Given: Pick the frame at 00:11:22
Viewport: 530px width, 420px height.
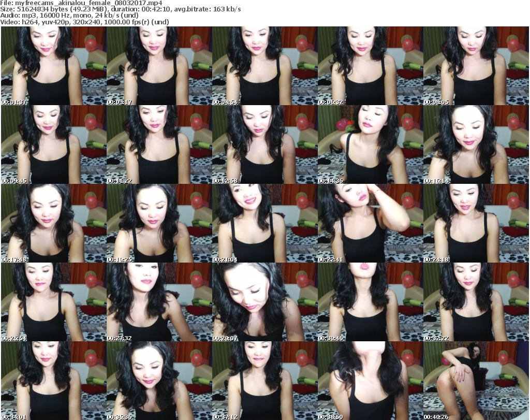Looking at the screenshot, I should [159, 144].
